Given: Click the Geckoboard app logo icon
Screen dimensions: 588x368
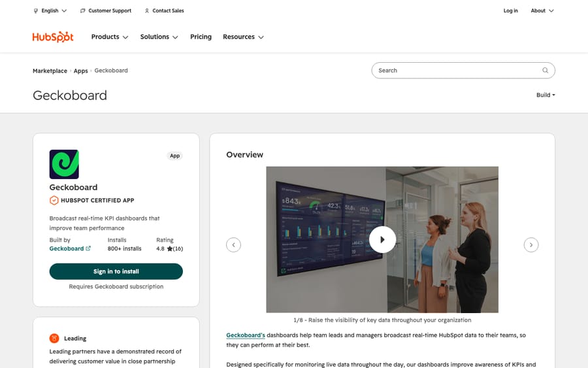Looking at the screenshot, I should (x=64, y=164).
